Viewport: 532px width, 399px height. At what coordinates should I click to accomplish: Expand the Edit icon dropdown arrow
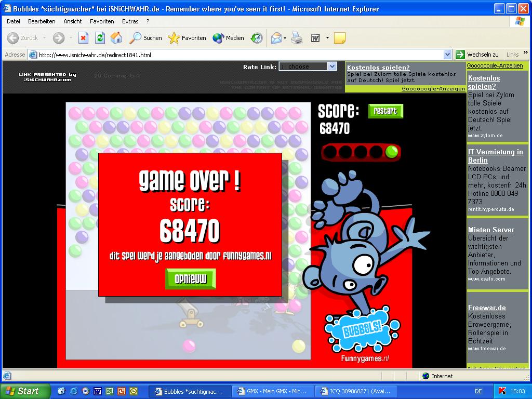tap(327, 37)
